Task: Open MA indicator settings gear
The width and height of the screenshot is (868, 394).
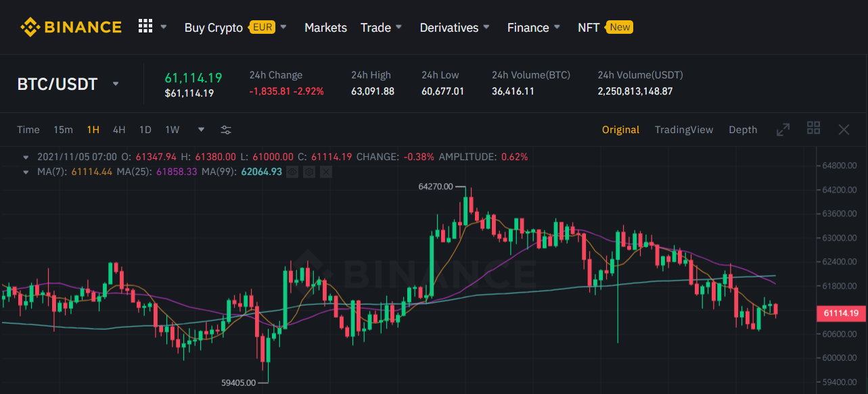Action: click(309, 172)
